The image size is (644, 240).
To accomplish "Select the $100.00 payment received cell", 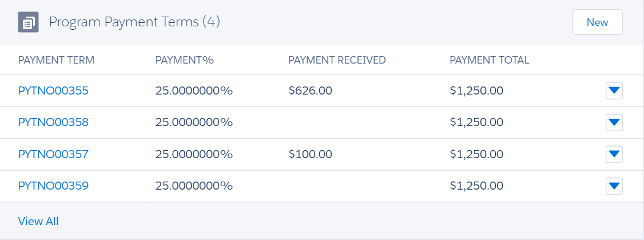I will tap(310, 154).
